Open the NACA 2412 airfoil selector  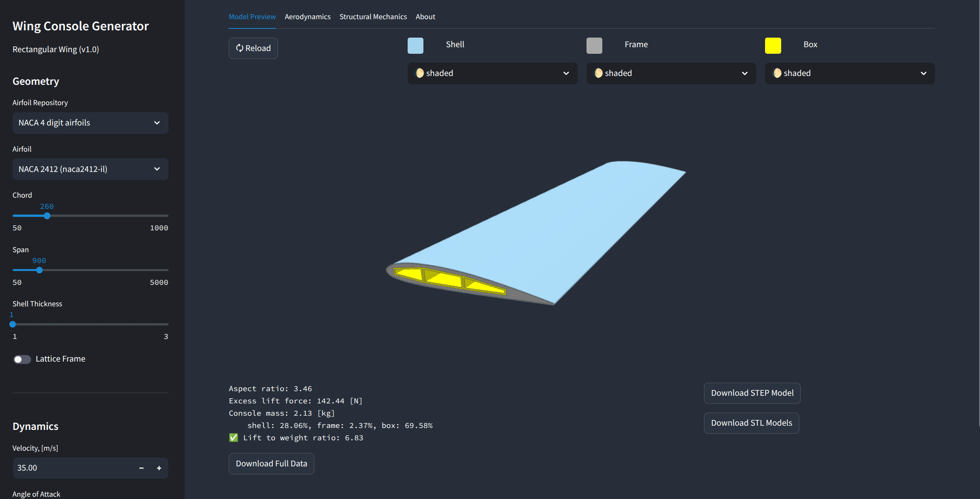click(x=90, y=169)
